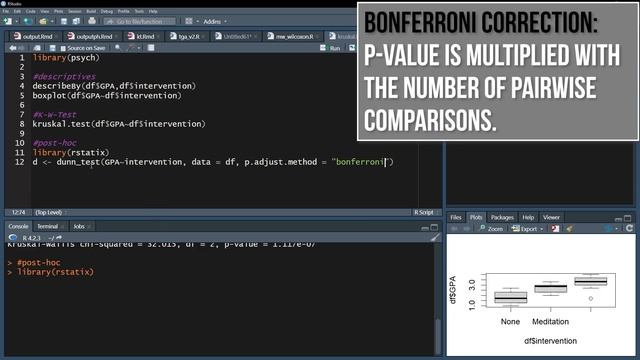Click the Open File folder icon
640x360 pixels.
coord(43,21)
